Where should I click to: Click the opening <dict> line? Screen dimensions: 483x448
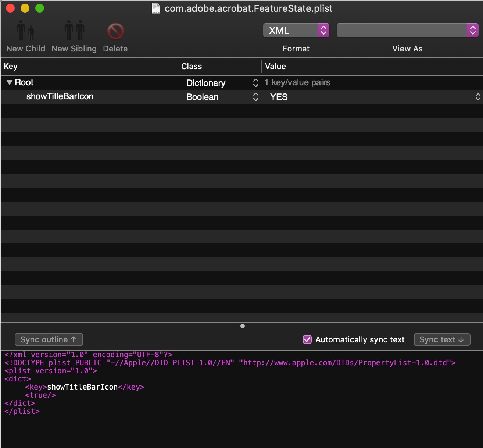(x=18, y=379)
